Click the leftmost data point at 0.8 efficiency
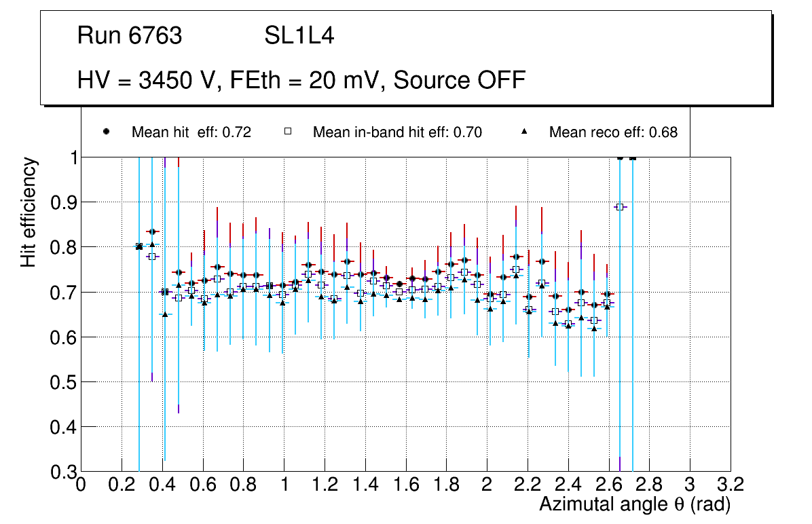 (139, 246)
